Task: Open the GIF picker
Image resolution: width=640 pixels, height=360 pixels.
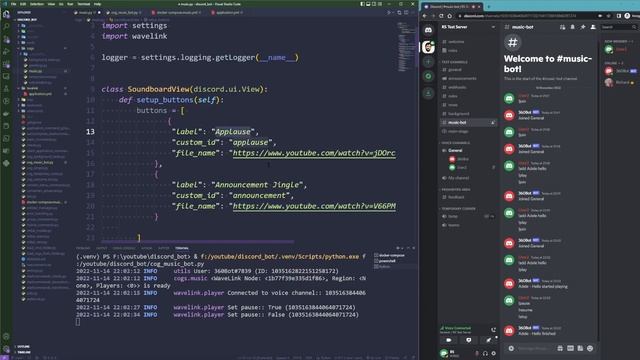Action: pos(570,348)
